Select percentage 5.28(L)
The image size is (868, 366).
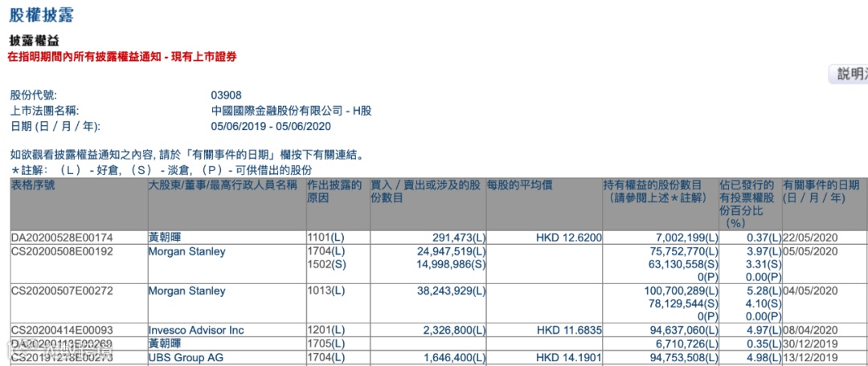[x=764, y=291]
